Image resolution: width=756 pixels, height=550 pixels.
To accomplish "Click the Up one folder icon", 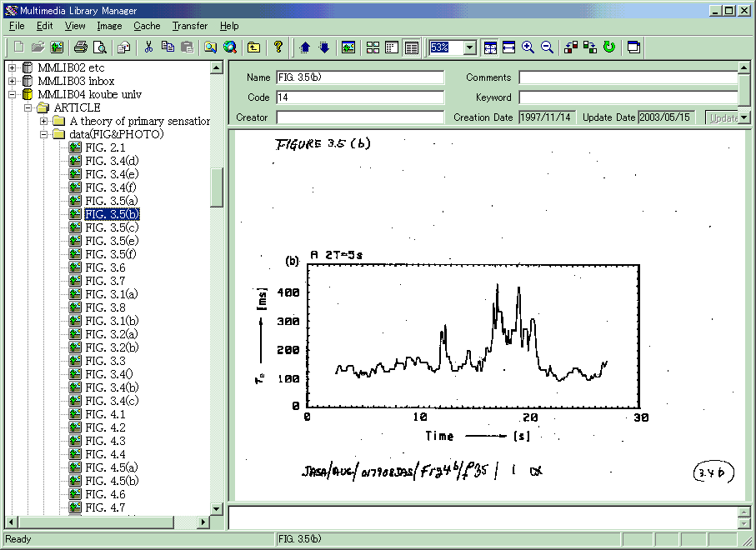I will (253, 47).
